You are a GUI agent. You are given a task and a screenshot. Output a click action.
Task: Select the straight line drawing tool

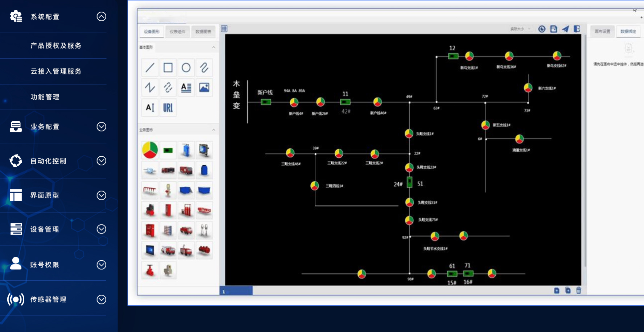click(150, 68)
